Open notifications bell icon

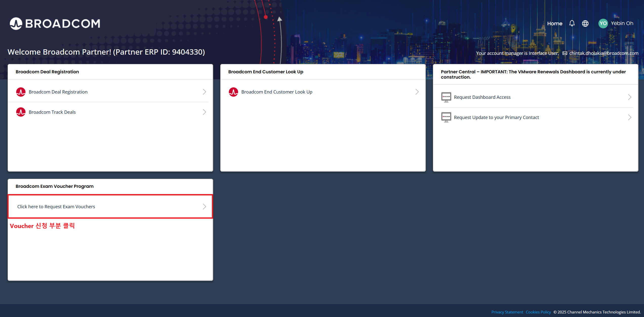(x=572, y=24)
